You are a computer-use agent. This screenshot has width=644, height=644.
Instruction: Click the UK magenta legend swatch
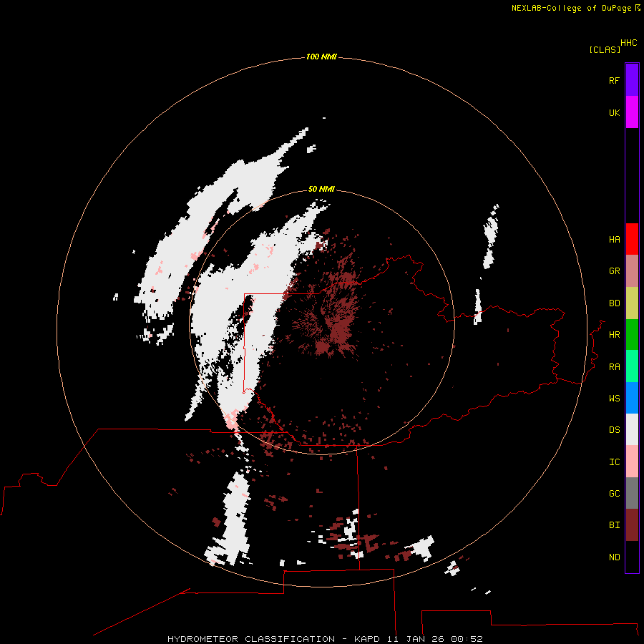pos(632,112)
